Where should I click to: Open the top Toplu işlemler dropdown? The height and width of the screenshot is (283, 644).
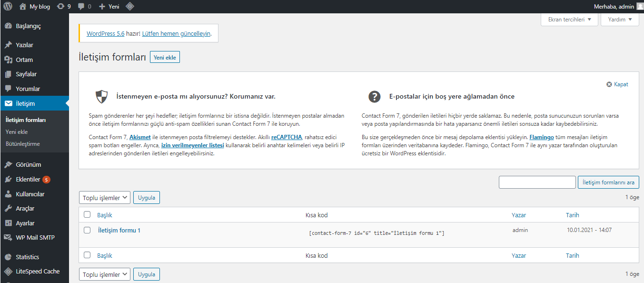tap(104, 198)
